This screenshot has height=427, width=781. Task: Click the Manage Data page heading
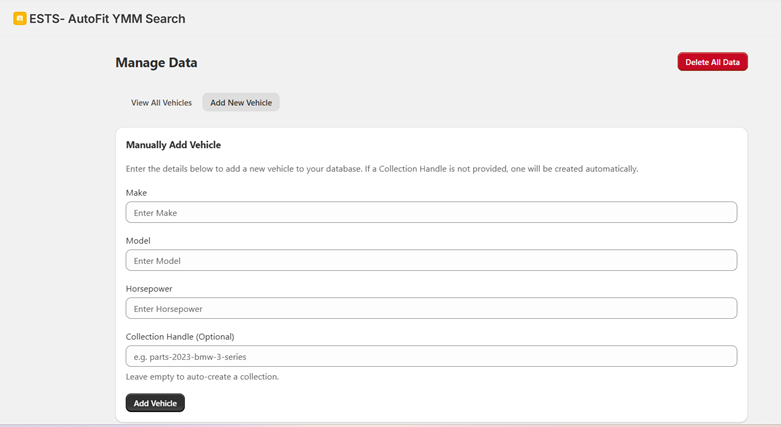click(x=156, y=62)
